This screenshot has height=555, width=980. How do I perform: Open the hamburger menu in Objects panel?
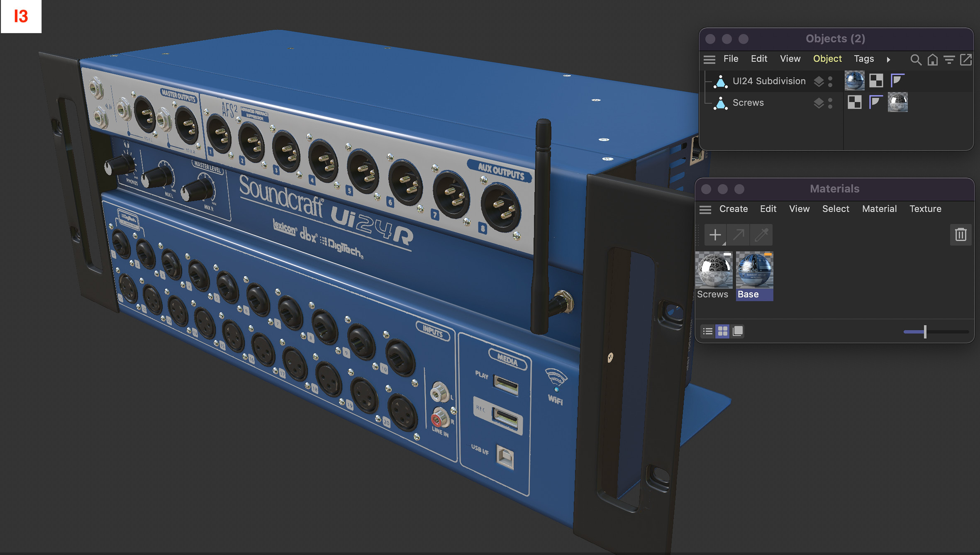pyautogui.click(x=709, y=59)
